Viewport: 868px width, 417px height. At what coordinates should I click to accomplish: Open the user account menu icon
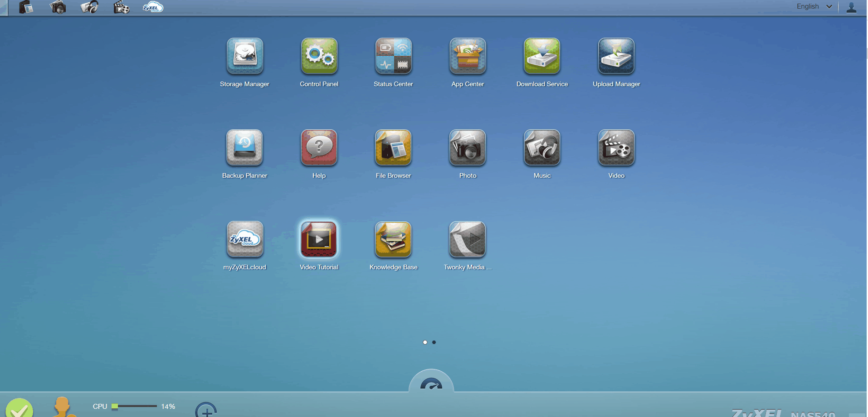pos(851,7)
